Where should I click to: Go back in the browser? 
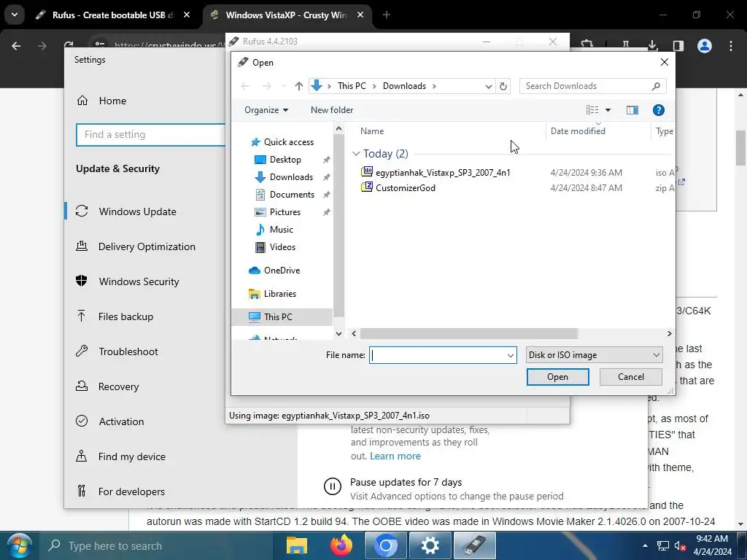(x=16, y=46)
